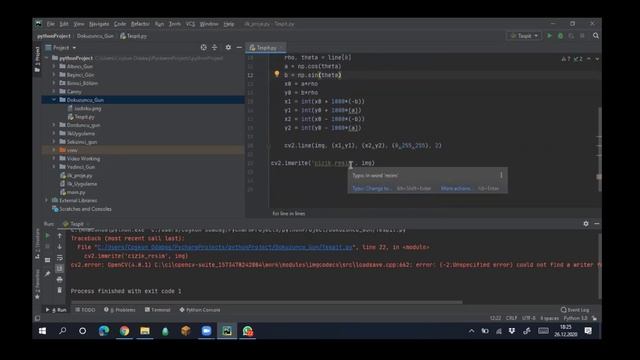This screenshot has width=640, height=360.
Task: Switch to the Terminal tool tab
Action: 158,310
